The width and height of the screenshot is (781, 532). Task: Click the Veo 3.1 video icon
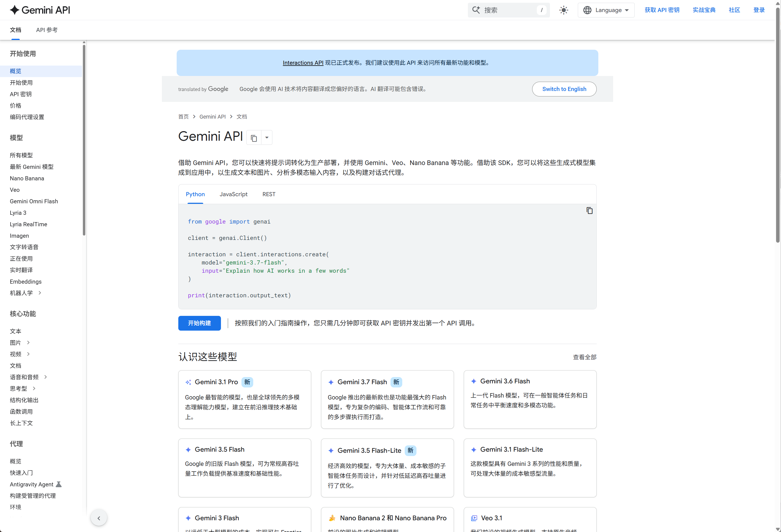474,518
